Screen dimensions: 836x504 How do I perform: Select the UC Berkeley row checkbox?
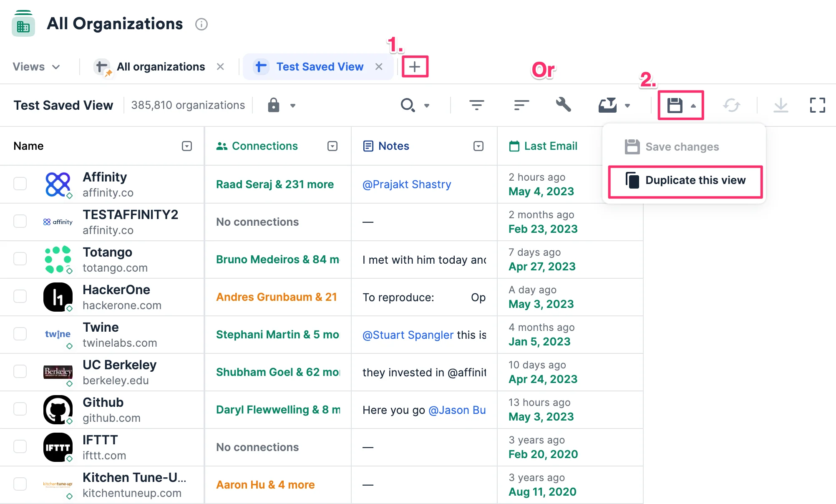coord(20,371)
